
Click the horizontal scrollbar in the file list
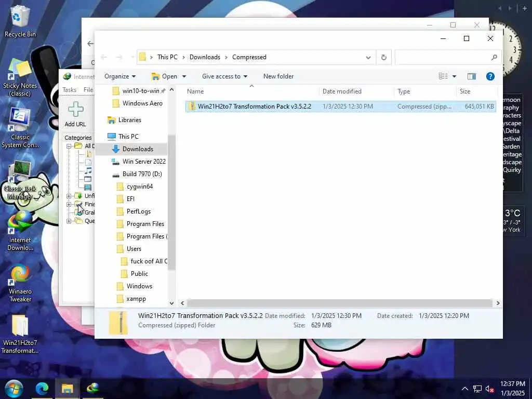coord(339,303)
